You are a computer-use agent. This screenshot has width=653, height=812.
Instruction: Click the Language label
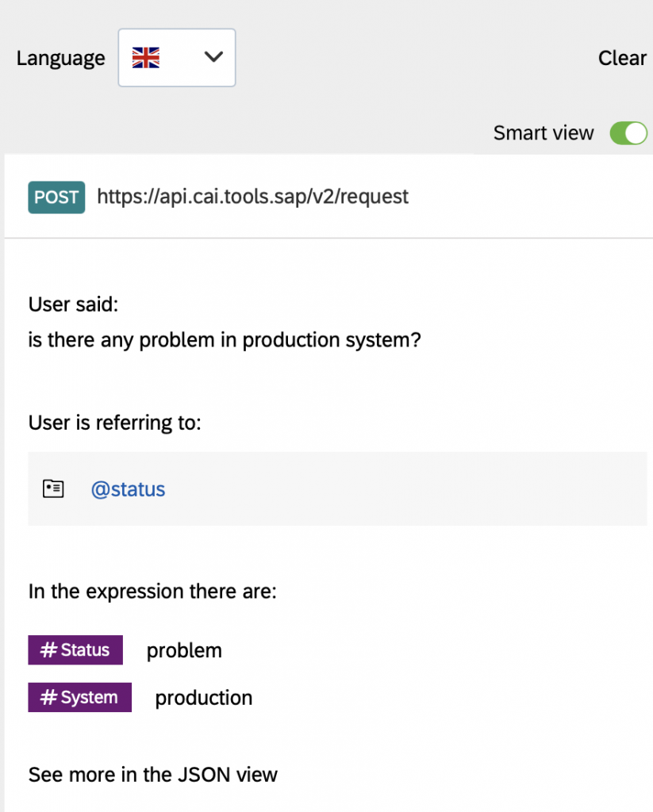coord(60,59)
